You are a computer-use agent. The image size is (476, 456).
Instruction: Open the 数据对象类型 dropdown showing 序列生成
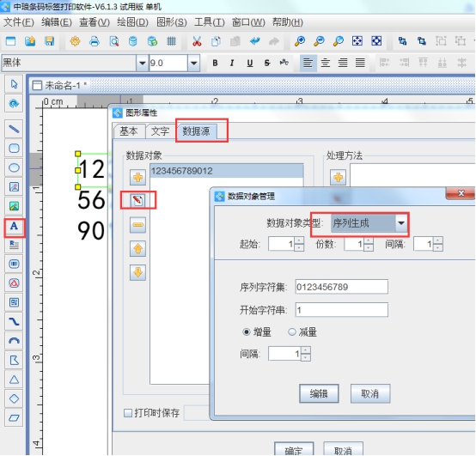tap(369, 223)
